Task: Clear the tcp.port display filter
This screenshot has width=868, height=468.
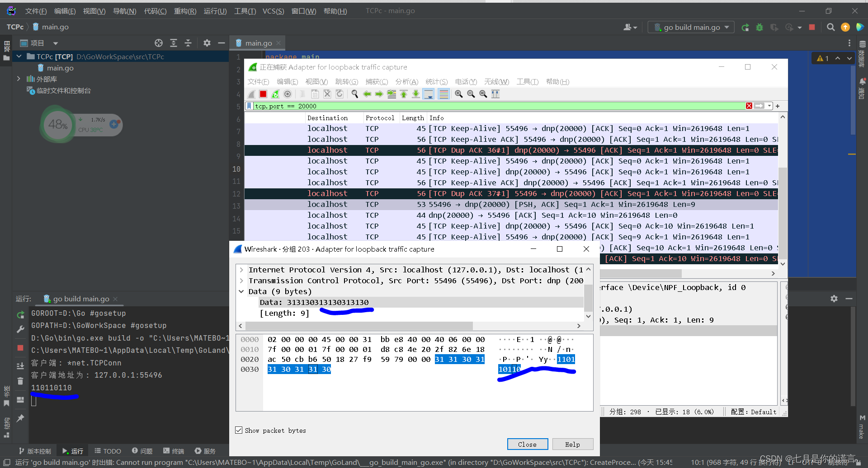Action: [x=749, y=106]
